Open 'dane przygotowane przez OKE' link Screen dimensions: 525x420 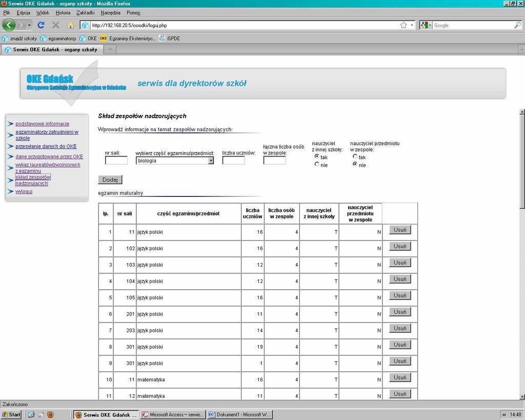49,156
